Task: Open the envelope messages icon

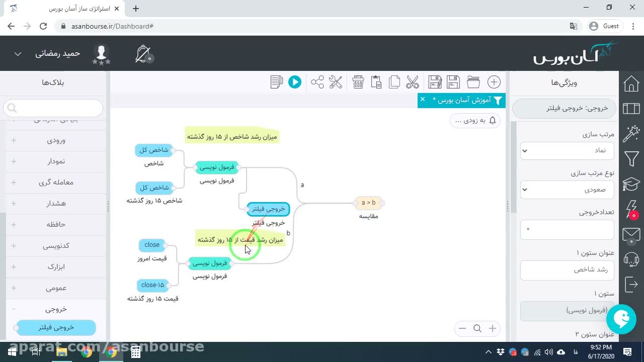Action: coord(631,235)
